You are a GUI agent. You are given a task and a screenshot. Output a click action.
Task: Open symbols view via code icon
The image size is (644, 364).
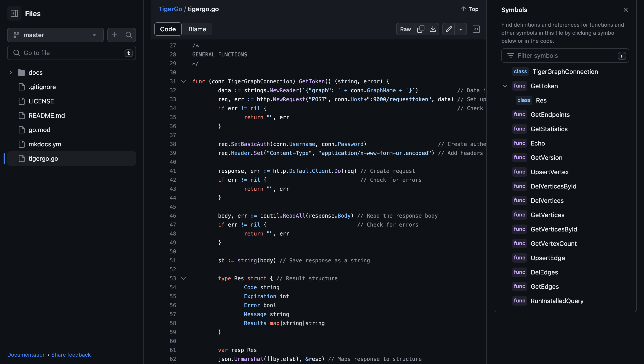(476, 29)
